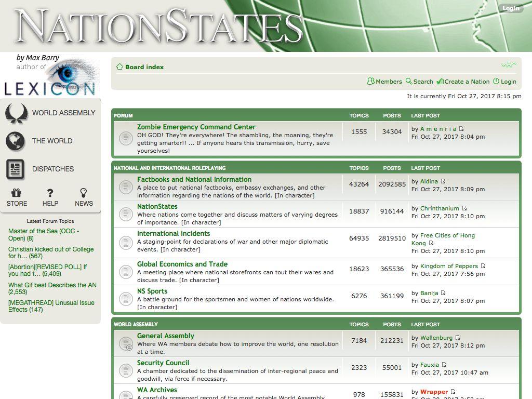
Task: View profile of user Fauxia
Action: click(x=430, y=365)
